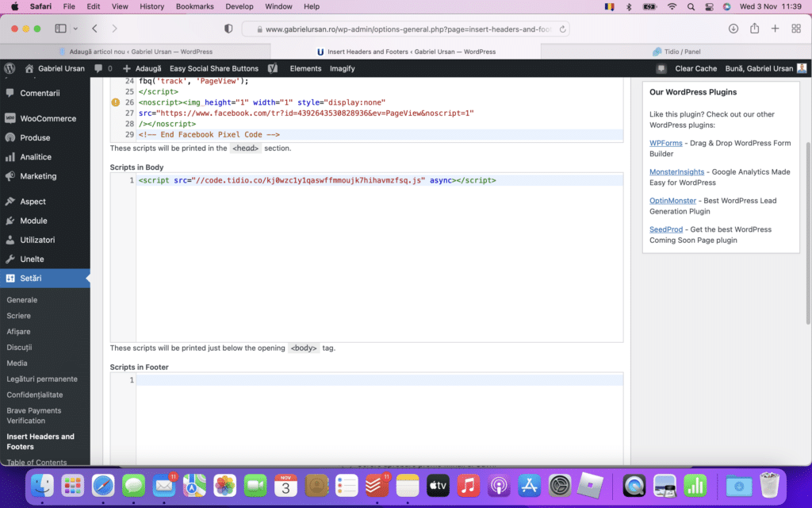Screen dimensions: 812x508
Task: Open Siri from menu bar
Action: tap(727, 6)
